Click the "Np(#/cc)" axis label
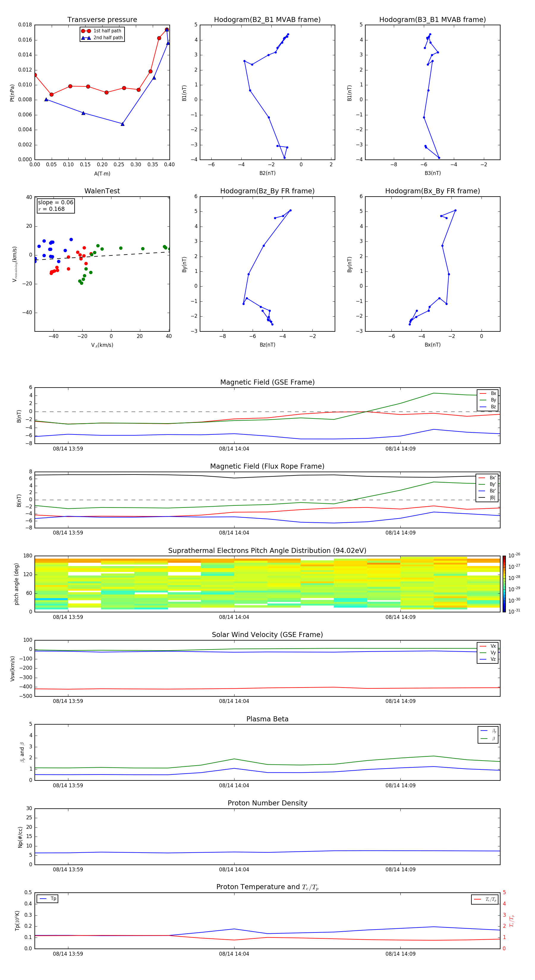Screen dimensions: 535x980 tap(20, 837)
